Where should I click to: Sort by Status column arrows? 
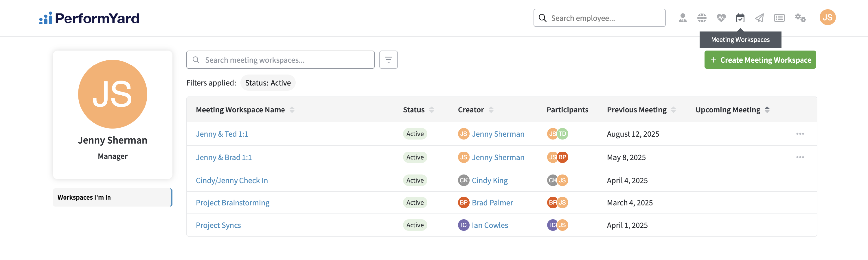pos(432,110)
